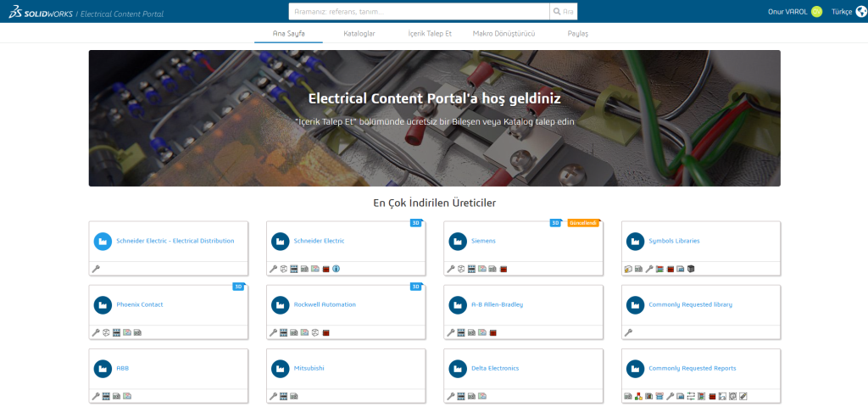Image resolution: width=868 pixels, height=418 pixels.
Task: Select the Paylaş tab
Action: [577, 33]
